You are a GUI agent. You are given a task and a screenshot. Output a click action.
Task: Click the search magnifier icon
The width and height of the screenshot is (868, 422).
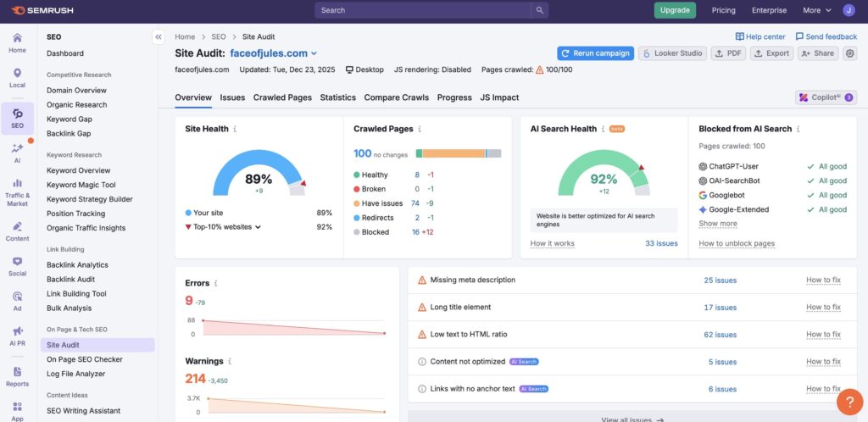[539, 10]
